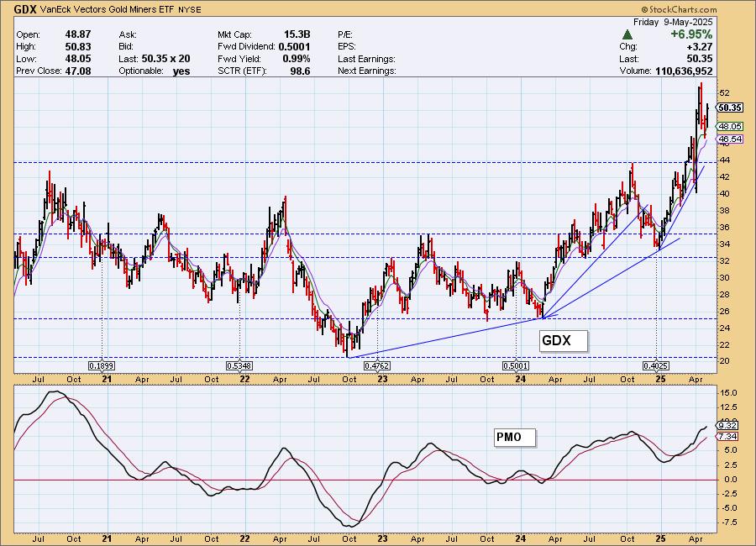Select the SCTR (ETF) value 98.6

(300, 71)
